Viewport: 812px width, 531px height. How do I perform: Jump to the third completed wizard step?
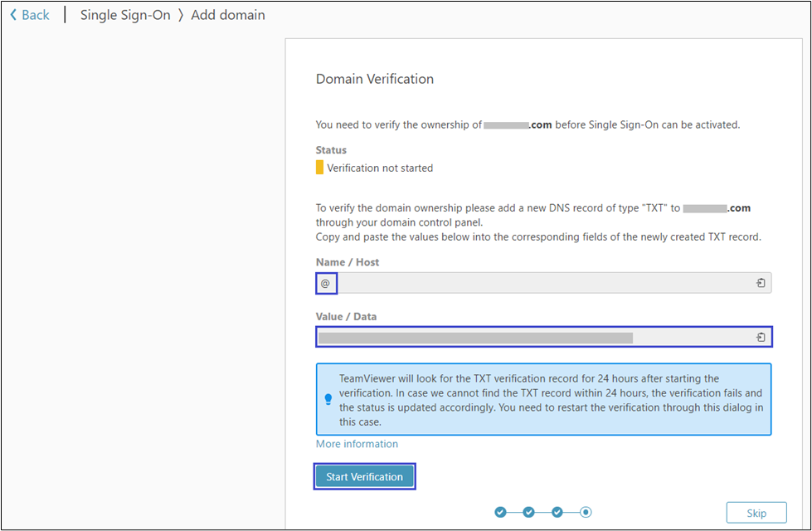point(557,512)
